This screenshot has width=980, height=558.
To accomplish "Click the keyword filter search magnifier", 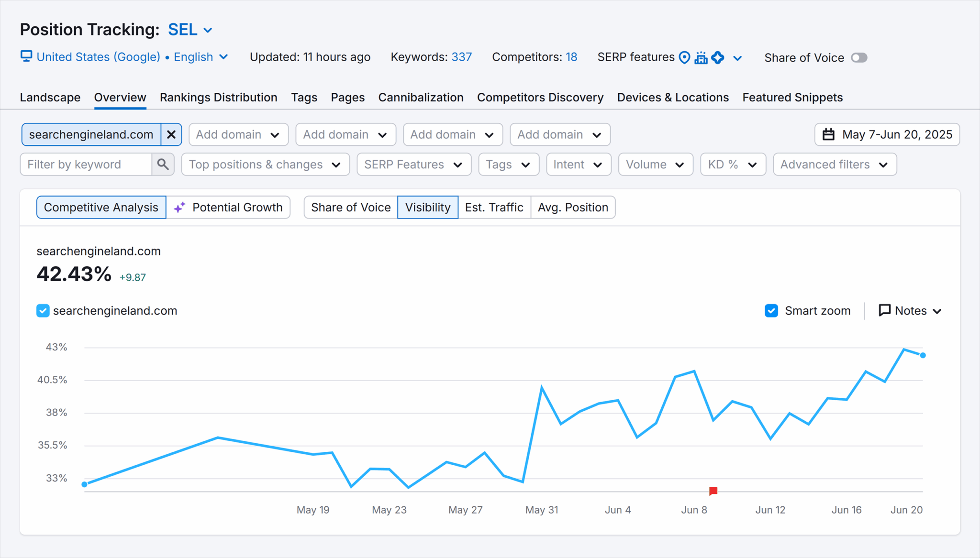I will tap(163, 164).
